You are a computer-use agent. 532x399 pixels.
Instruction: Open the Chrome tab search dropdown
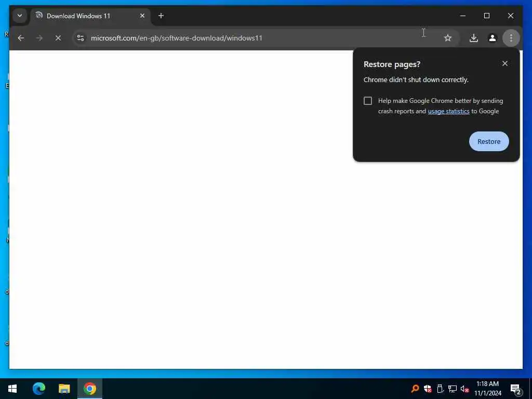click(20, 16)
